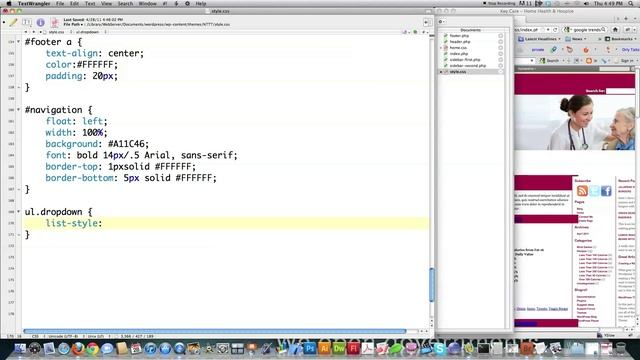Collapse the #footer a code block

click(x=18, y=42)
